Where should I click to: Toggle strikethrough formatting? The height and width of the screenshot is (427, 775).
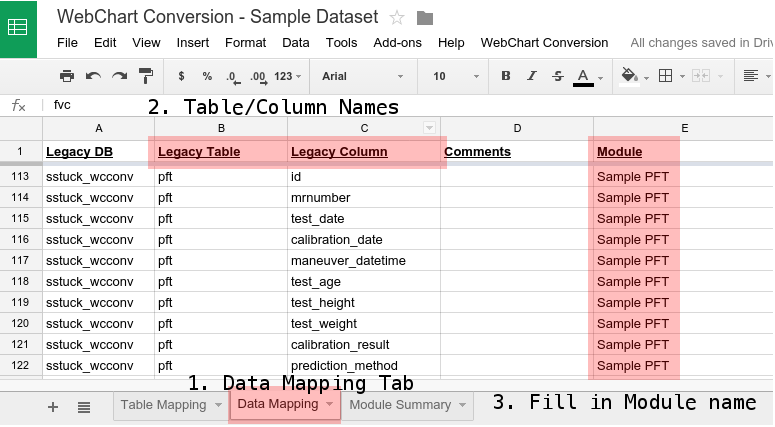tap(557, 76)
